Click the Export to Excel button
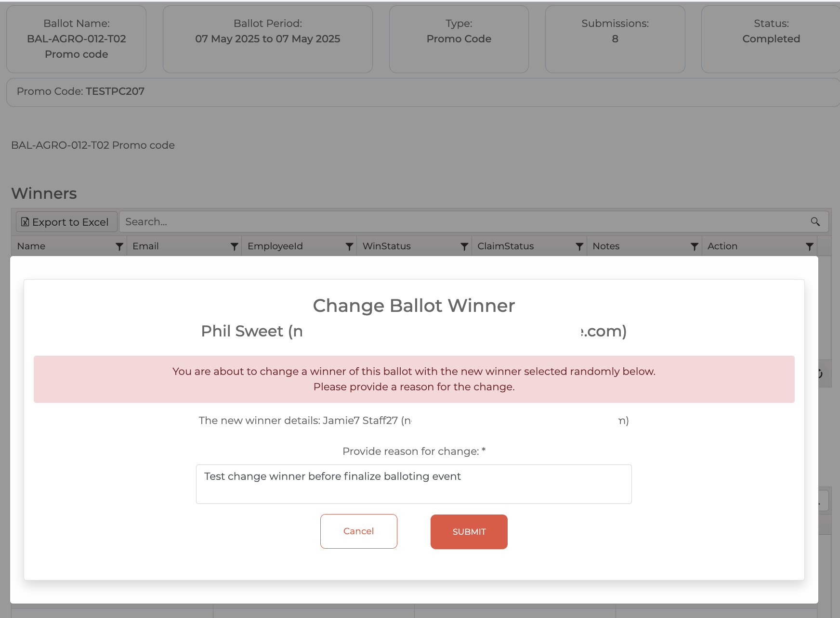 (66, 222)
